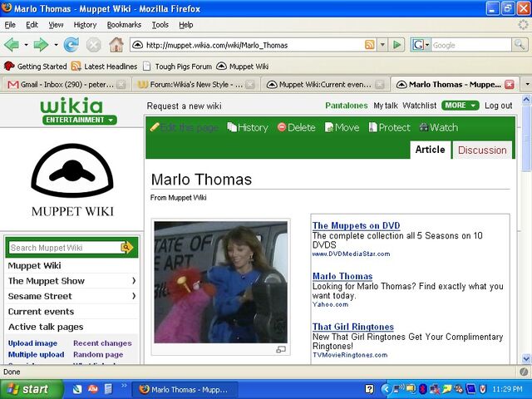Screen dimensions: 532x399
Task: Click Edit this page pencil
Action: pyautogui.click(x=185, y=127)
